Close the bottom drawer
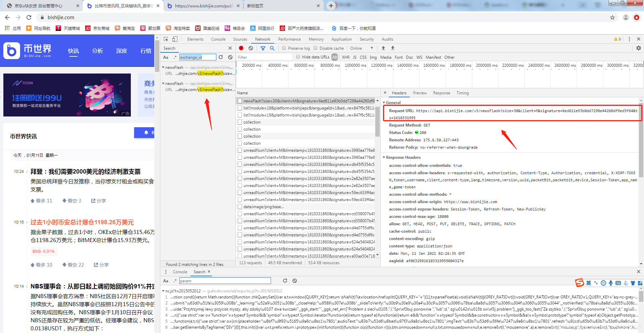644x333 pixels. [x=639, y=272]
